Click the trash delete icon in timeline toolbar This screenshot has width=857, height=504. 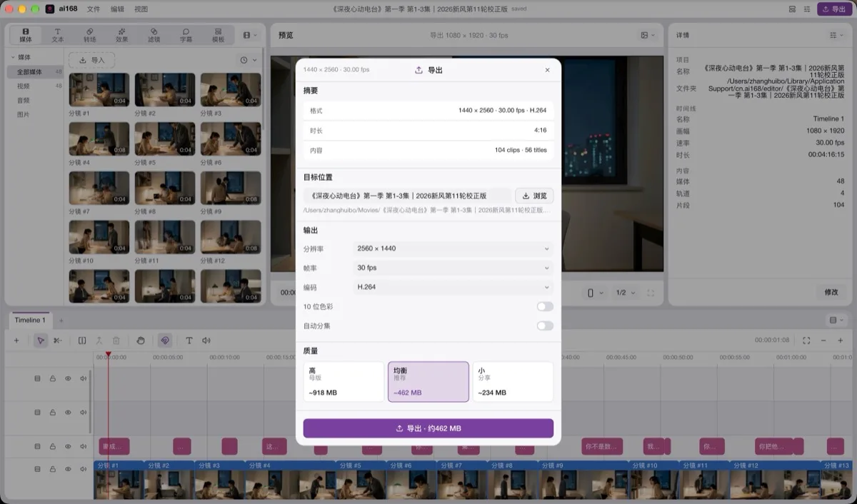click(x=116, y=341)
